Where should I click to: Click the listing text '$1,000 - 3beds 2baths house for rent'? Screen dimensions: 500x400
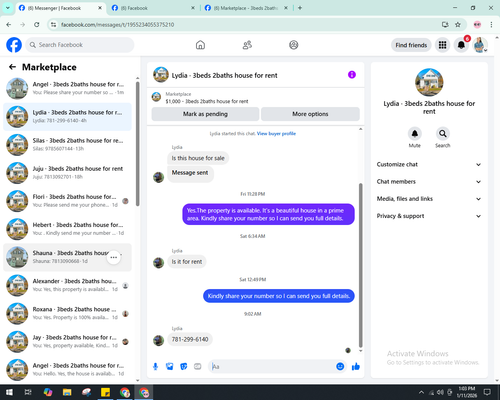point(207,101)
